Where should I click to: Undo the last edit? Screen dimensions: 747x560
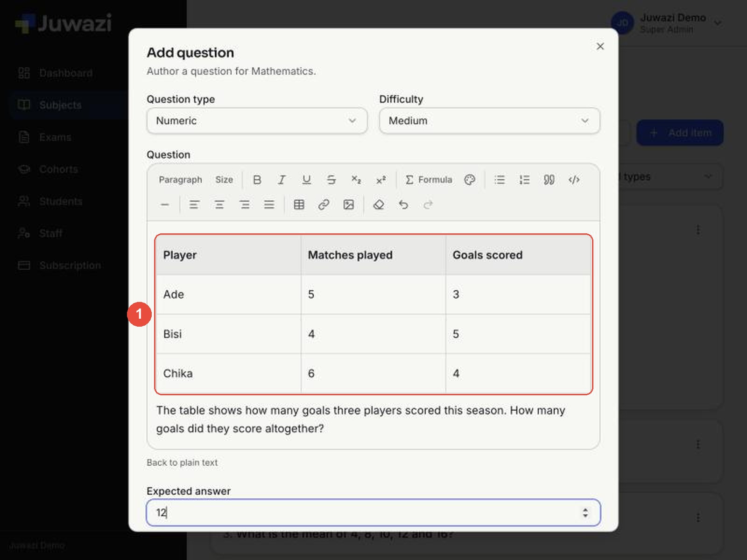tap(403, 205)
